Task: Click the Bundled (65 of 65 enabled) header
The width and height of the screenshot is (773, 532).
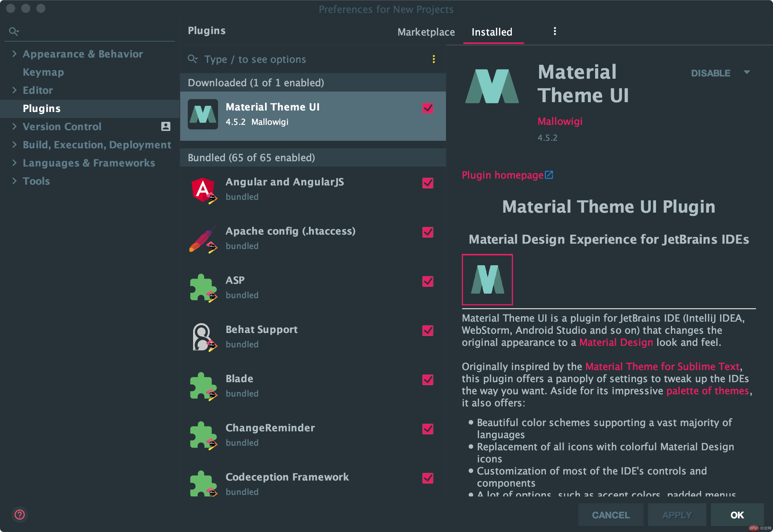Action: tap(313, 157)
